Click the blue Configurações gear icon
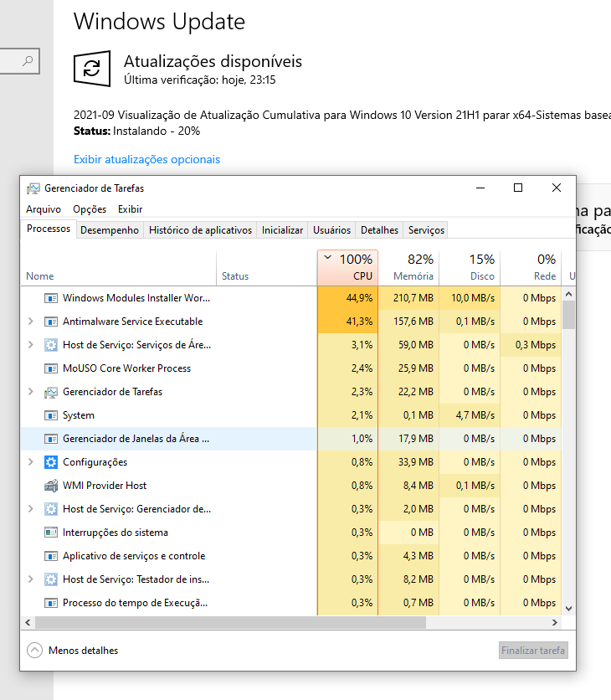 (51, 462)
